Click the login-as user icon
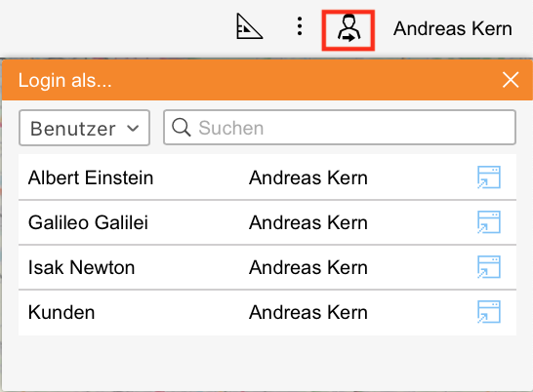The height and width of the screenshot is (392, 533). click(348, 28)
